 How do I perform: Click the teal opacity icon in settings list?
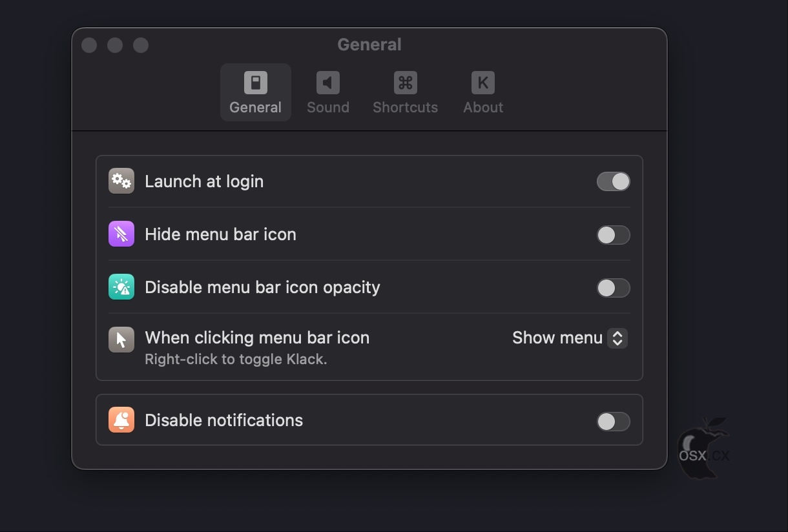coord(121,287)
